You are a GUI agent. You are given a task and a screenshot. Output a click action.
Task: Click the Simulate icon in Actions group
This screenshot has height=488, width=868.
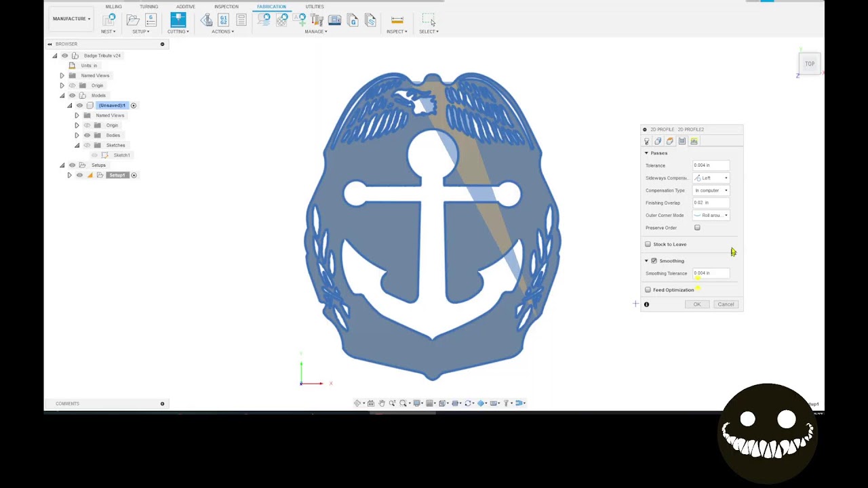tap(206, 20)
